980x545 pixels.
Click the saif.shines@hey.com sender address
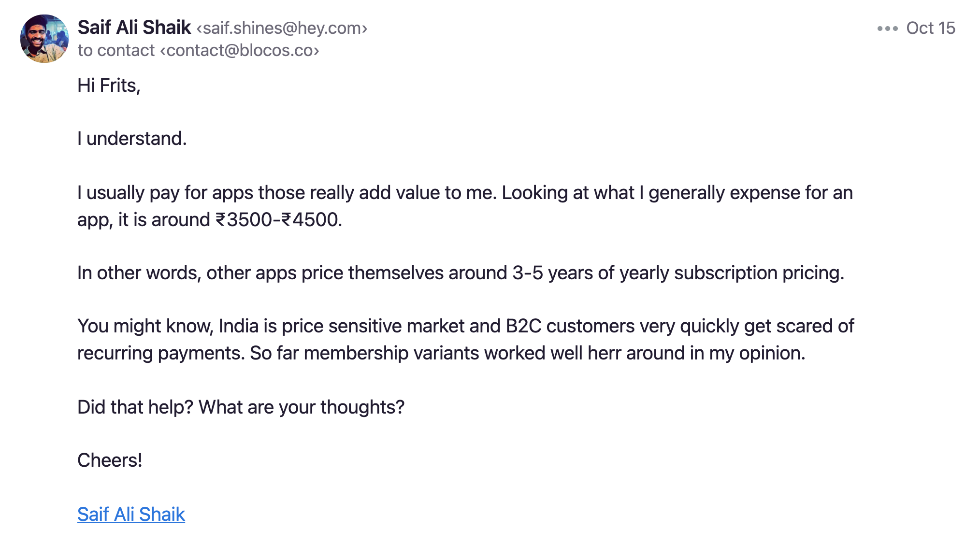pos(282,28)
